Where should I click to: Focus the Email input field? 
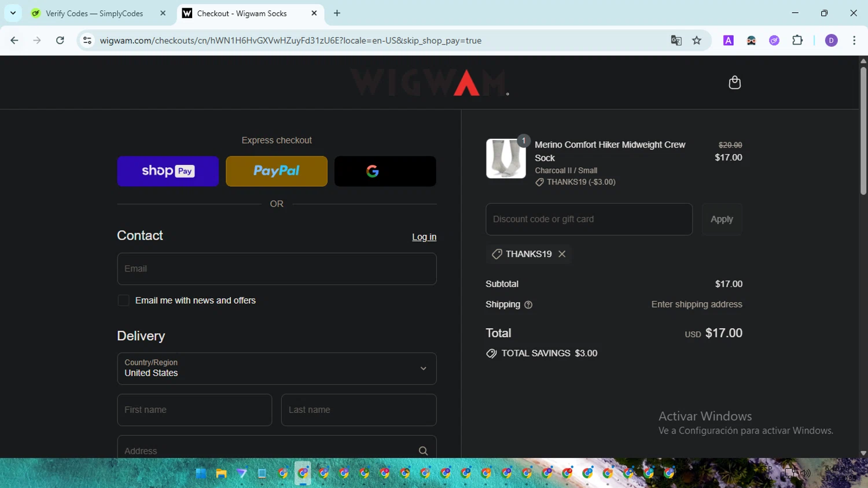pos(277,269)
